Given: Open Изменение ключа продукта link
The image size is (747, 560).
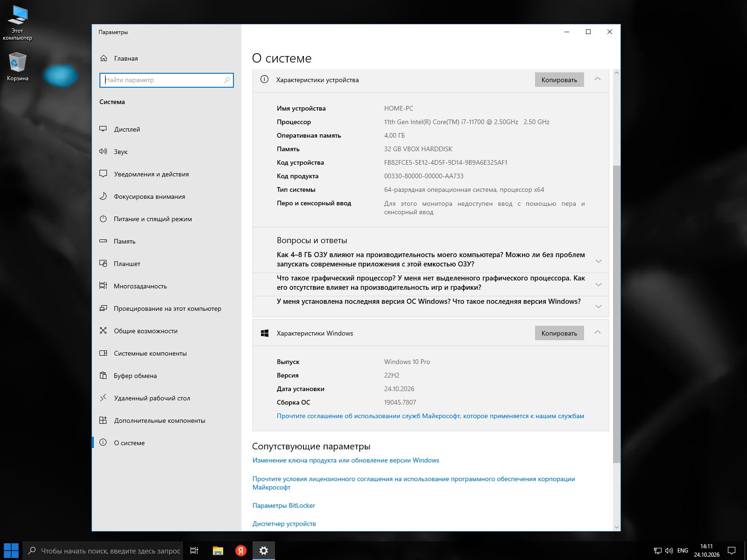Looking at the screenshot, I should pyautogui.click(x=346, y=460).
